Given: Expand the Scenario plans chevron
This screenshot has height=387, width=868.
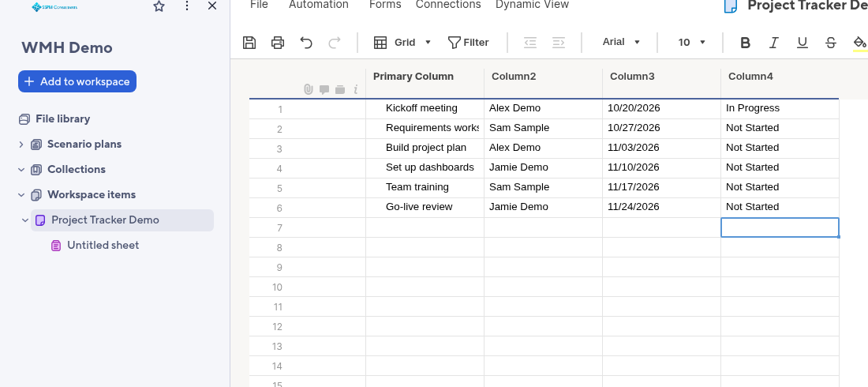Looking at the screenshot, I should tap(21, 145).
